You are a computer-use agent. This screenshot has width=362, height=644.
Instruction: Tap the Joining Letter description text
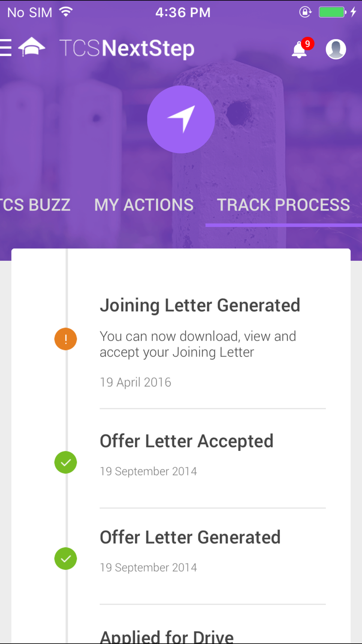[198, 344]
